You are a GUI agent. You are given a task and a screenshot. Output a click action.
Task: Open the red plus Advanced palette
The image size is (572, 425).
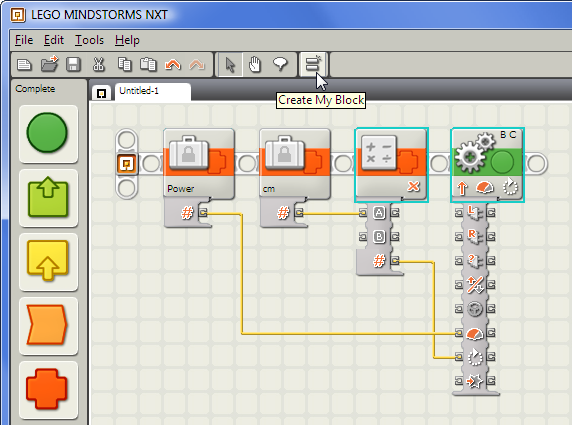[48, 390]
